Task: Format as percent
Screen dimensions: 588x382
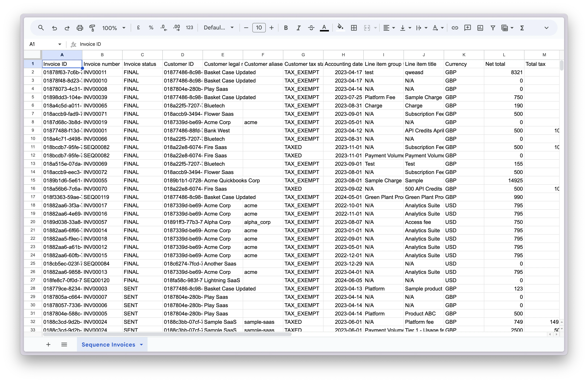Action: coord(151,28)
